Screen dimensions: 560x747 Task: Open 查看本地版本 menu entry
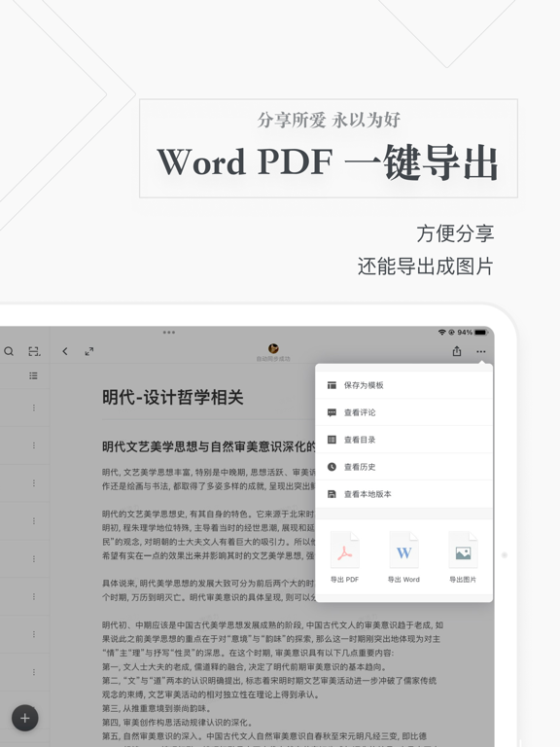click(x=403, y=494)
